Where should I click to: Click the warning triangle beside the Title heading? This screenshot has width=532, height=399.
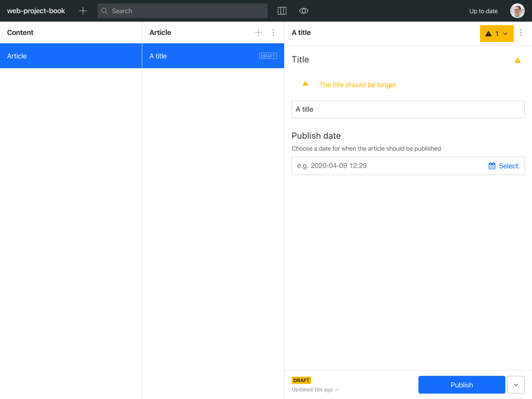(x=518, y=60)
